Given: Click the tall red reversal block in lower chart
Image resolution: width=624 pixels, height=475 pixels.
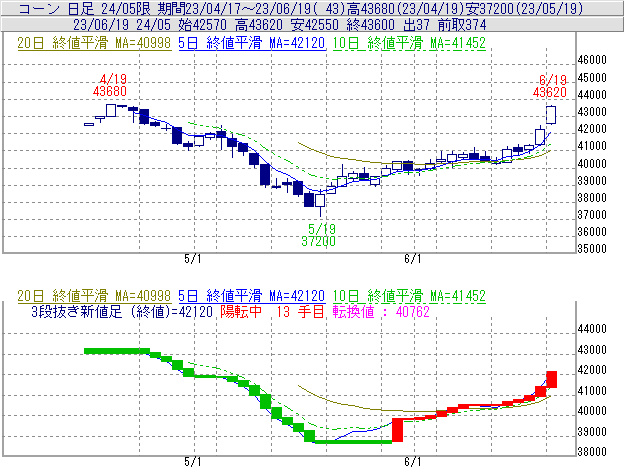Looking at the screenshot, I should (x=397, y=430).
